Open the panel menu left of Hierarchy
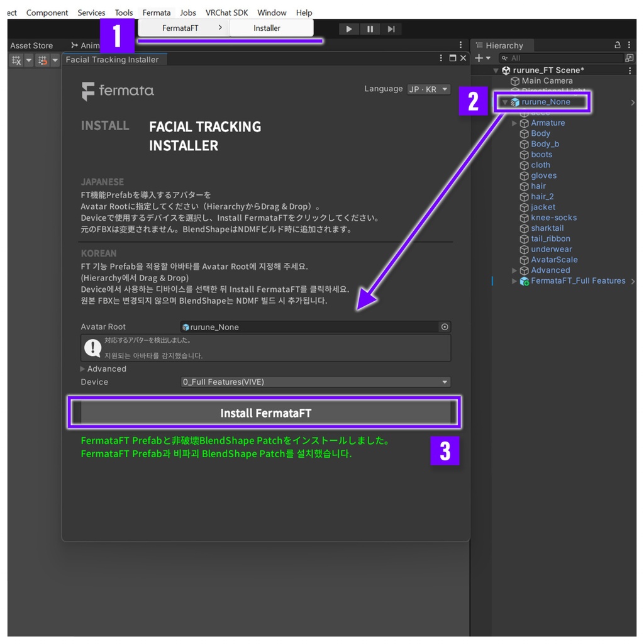The height and width of the screenshot is (644, 644). tap(460, 45)
